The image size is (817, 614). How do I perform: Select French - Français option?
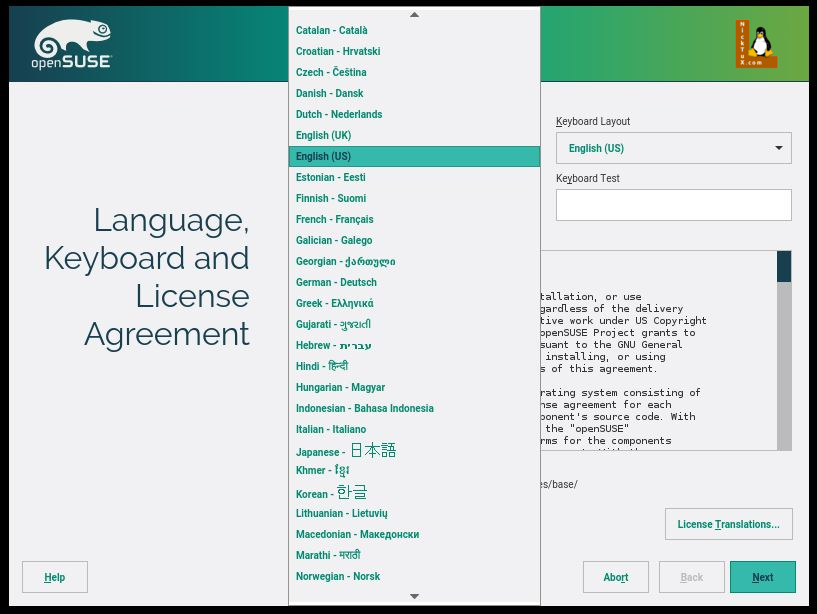pyautogui.click(x=334, y=219)
